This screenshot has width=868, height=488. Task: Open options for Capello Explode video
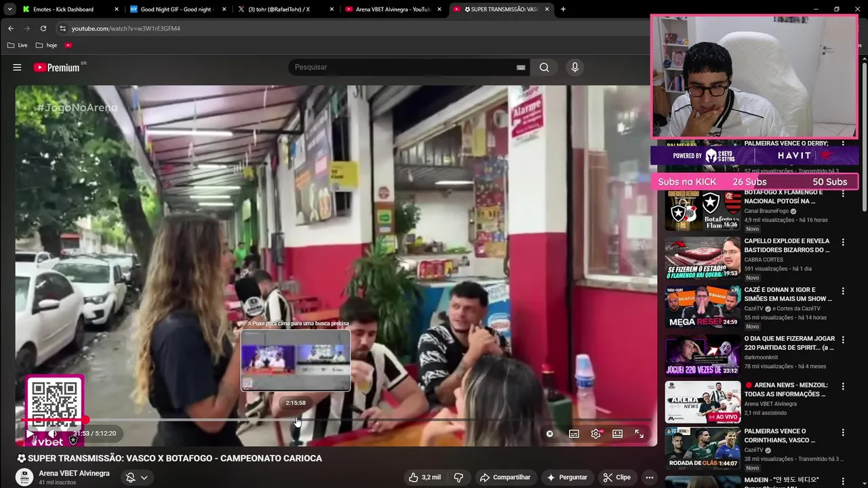pos(843,242)
